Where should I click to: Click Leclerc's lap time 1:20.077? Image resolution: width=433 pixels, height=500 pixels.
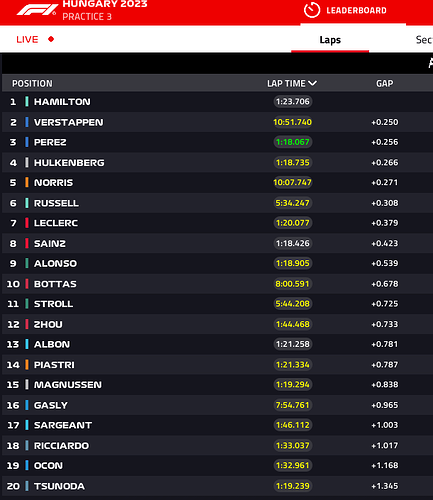pos(293,223)
